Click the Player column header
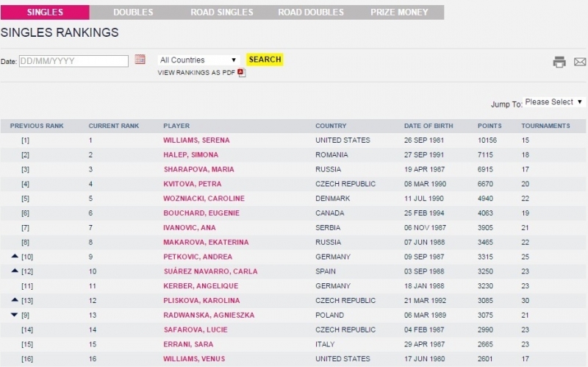 pyautogui.click(x=176, y=126)
